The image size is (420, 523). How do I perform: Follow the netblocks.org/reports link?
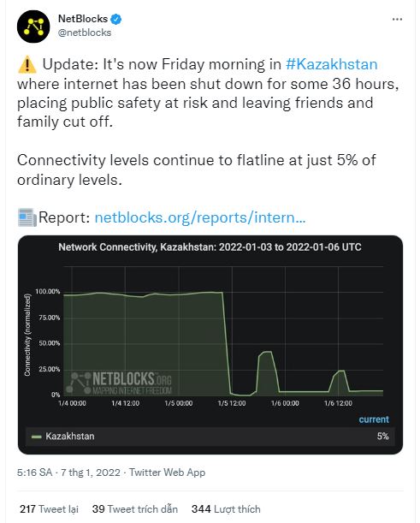(200, 217)
